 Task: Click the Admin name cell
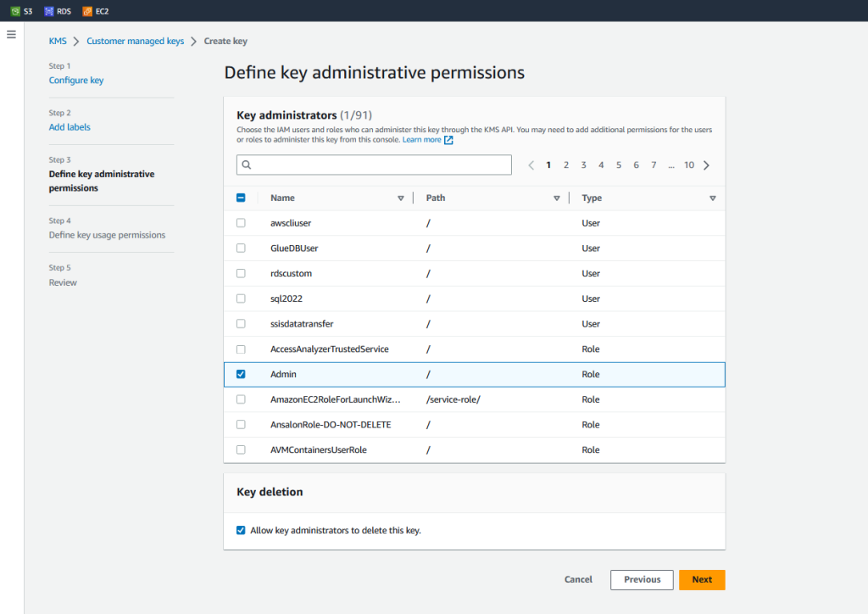pyautogui.click(x=283, y=374)
